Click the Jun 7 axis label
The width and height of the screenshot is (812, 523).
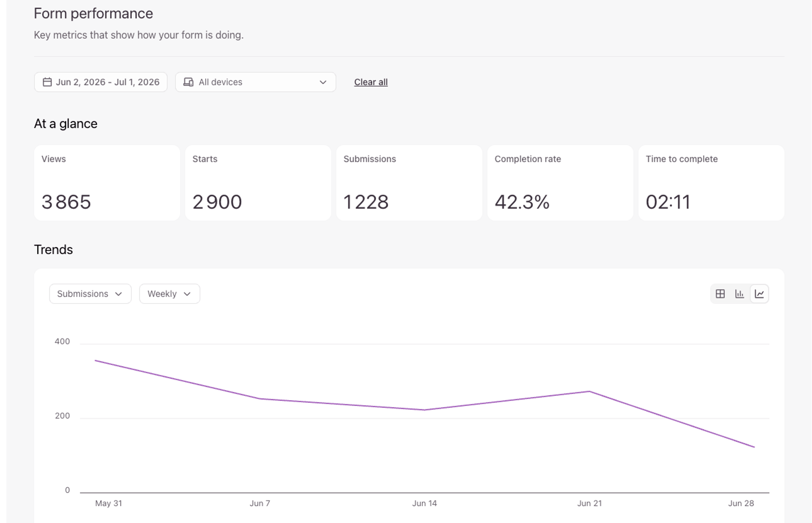coord(260,503)
